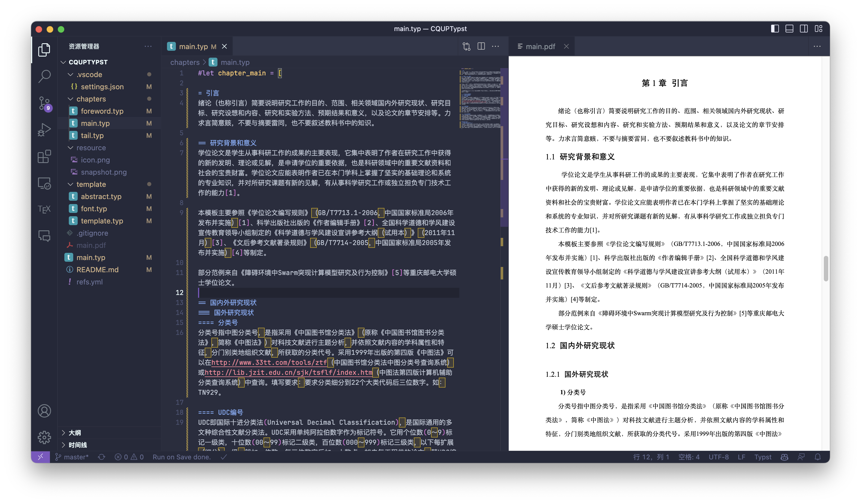The image size is (861, 504).
Task: Change the Typst language mode
Action: pos(763,457)
